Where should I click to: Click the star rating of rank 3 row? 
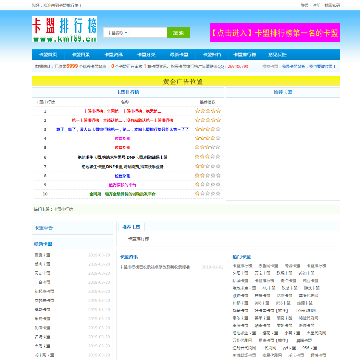[208, 129]
